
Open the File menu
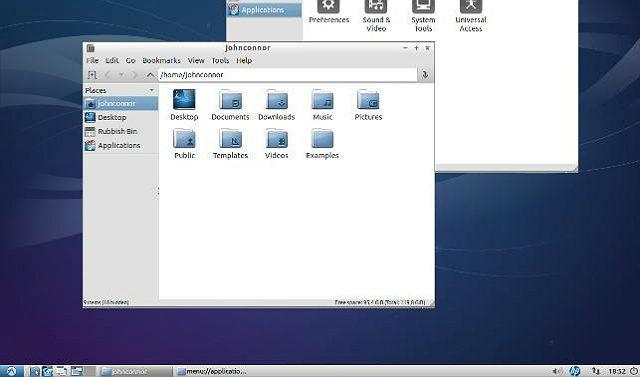(92, 60)
